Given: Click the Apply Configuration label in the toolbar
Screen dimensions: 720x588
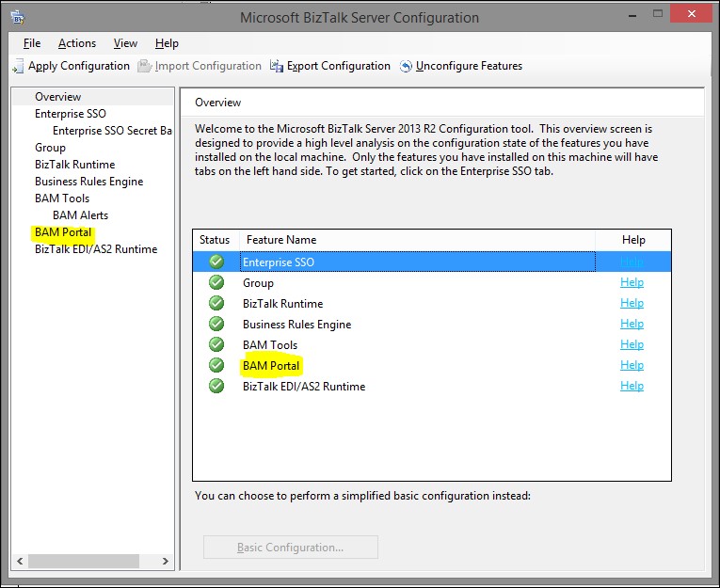Looking at the screenshot, I should pos(78,66).
